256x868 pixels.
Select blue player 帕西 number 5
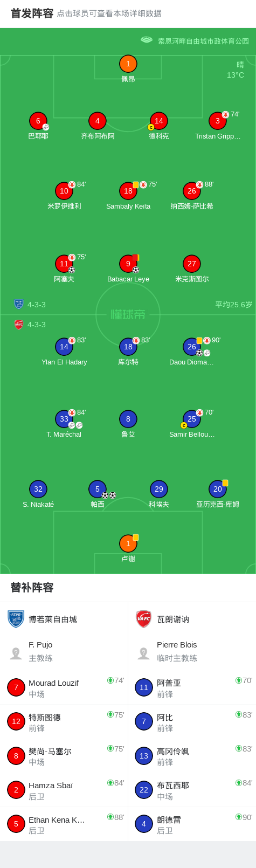[98, 489]
